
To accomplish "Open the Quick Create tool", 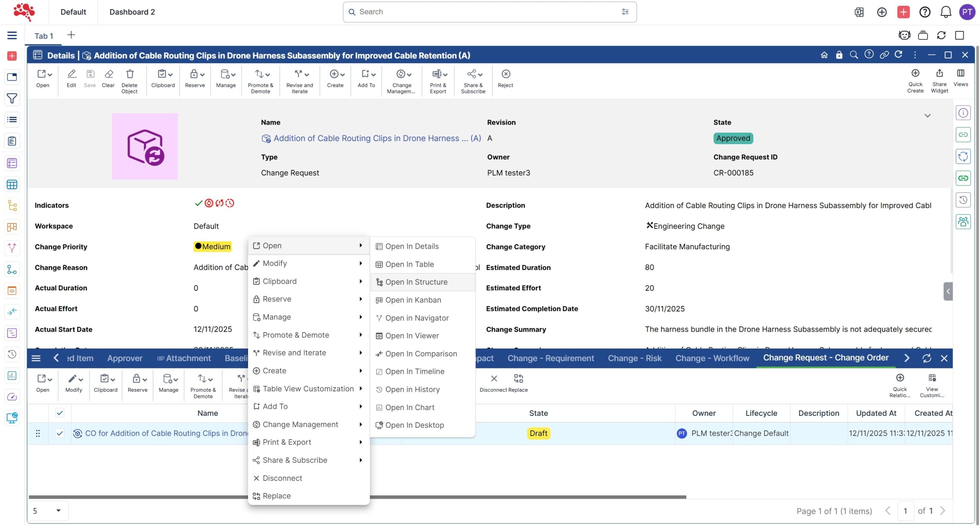I will 915,73.
